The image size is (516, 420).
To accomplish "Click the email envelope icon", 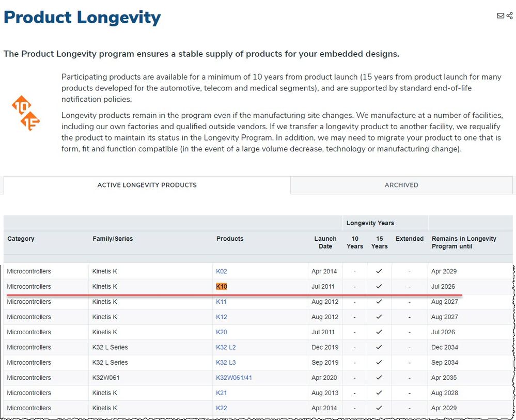I will [x=500, y=16].
